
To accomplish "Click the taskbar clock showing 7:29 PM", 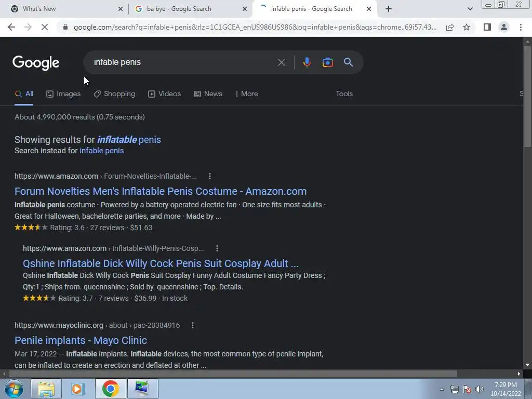I will (506, 389).
